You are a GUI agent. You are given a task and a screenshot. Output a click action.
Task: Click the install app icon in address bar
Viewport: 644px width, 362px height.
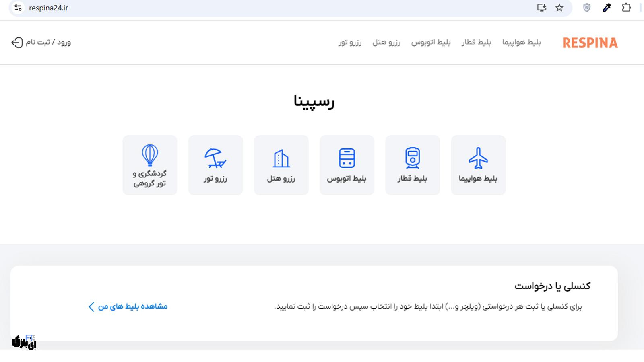tap(542, 8)
